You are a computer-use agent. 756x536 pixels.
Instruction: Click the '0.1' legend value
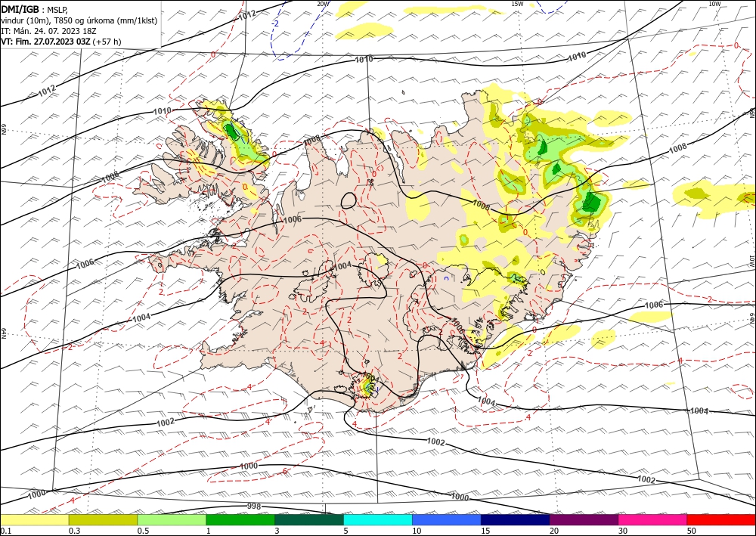5,531
